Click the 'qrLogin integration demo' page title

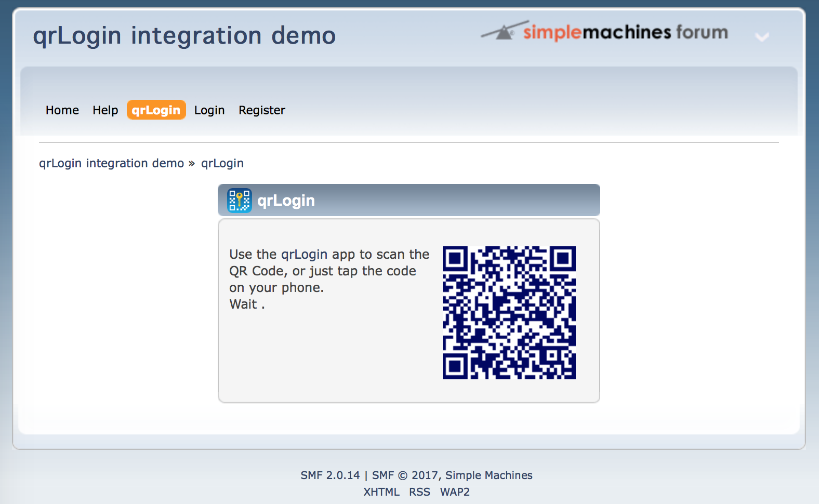(x=184, y=36)
